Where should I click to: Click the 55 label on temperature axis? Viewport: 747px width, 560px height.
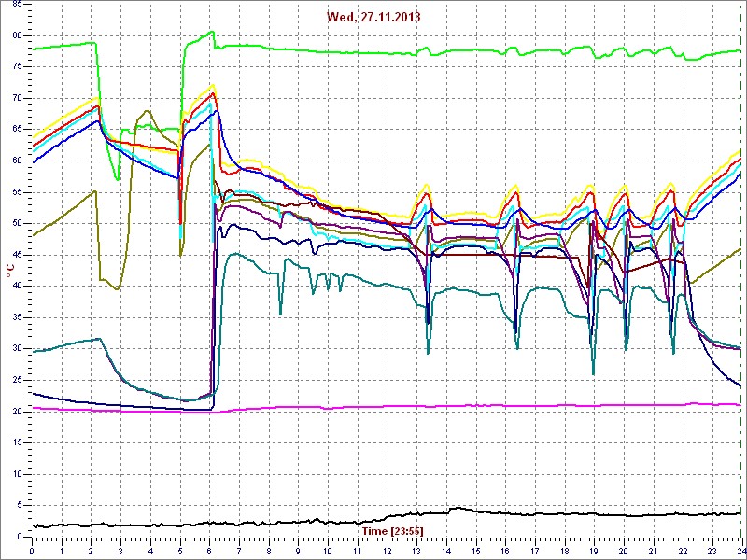coord(17,192)
